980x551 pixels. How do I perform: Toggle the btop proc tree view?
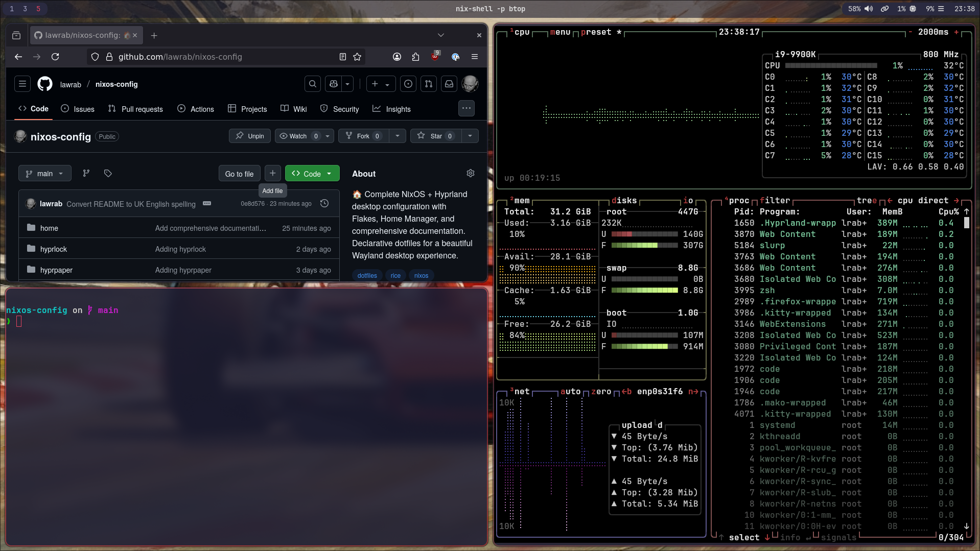click(867, 201)
